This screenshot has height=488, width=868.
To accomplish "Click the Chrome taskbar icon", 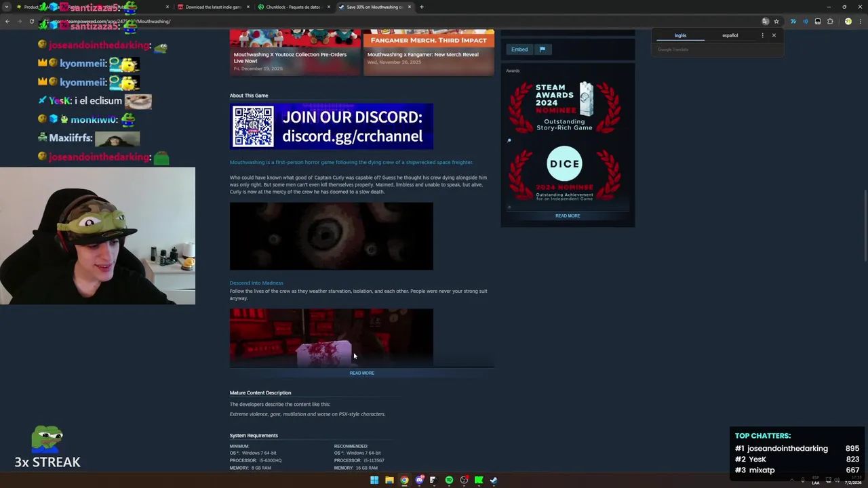I will 404,480.
